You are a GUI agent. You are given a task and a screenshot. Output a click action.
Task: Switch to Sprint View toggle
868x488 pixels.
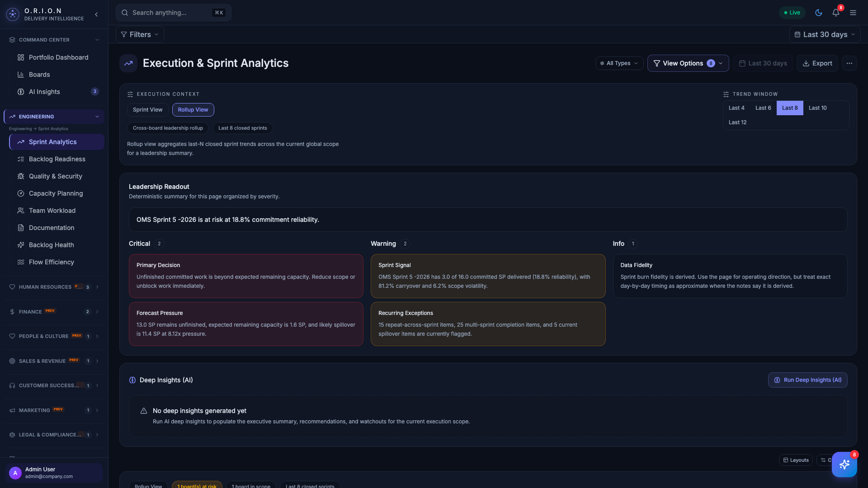[147, 110]
